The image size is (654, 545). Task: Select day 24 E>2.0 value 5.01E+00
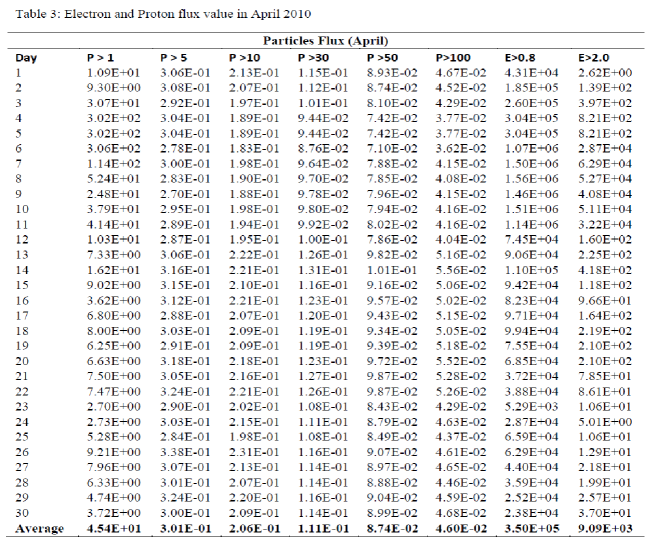pos(605,422)
